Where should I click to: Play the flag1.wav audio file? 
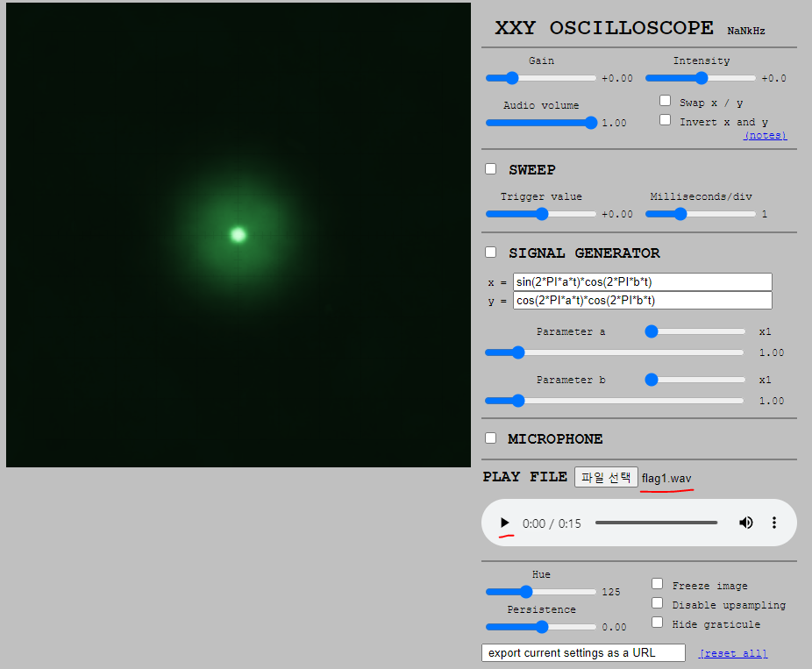coord(504,523)
